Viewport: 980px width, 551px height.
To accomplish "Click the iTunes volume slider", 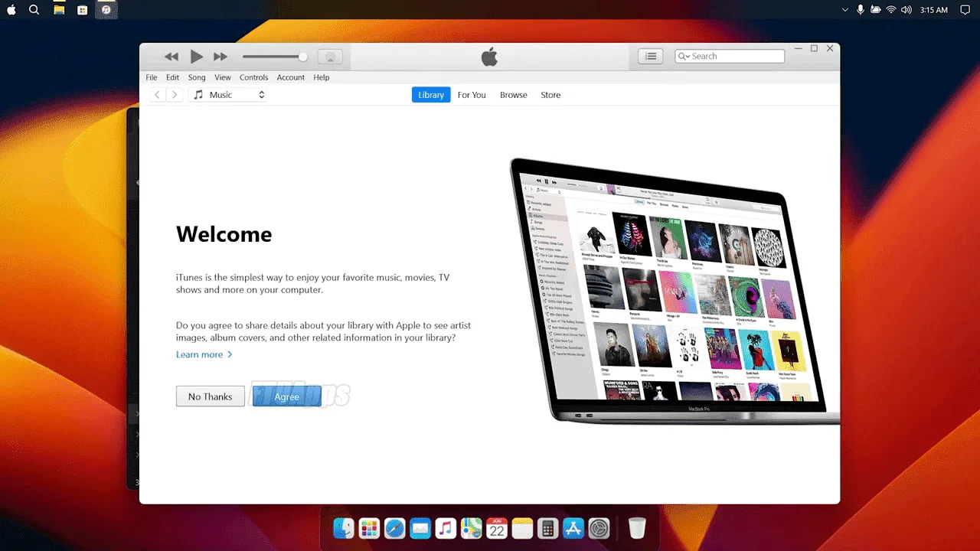I will click(x=275, y=57).
